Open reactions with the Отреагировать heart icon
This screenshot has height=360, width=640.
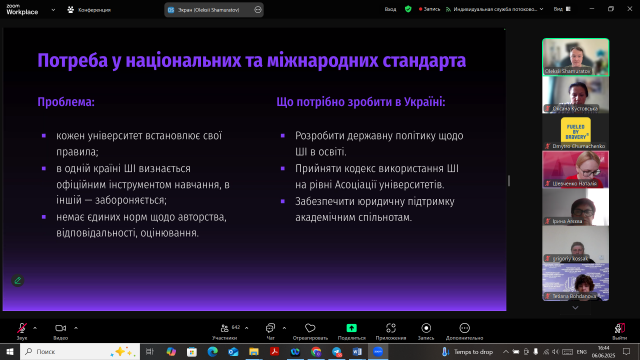point(310,328)
